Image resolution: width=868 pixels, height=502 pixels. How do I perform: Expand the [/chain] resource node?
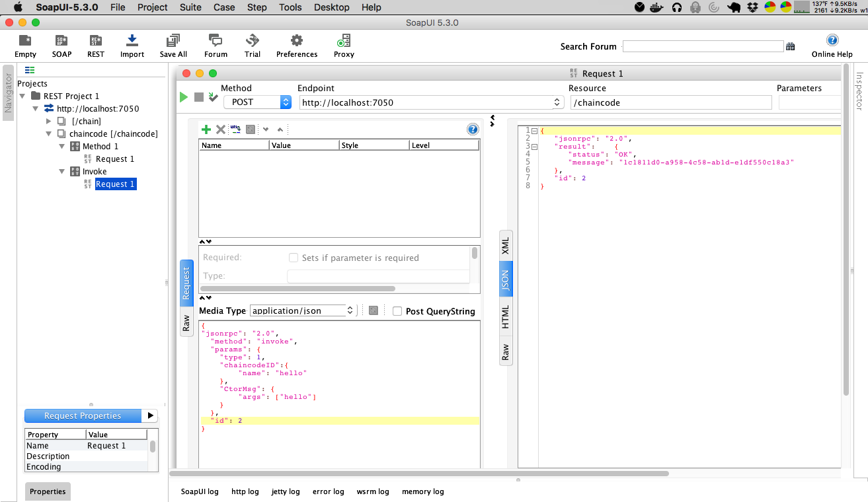click(48, 121)
